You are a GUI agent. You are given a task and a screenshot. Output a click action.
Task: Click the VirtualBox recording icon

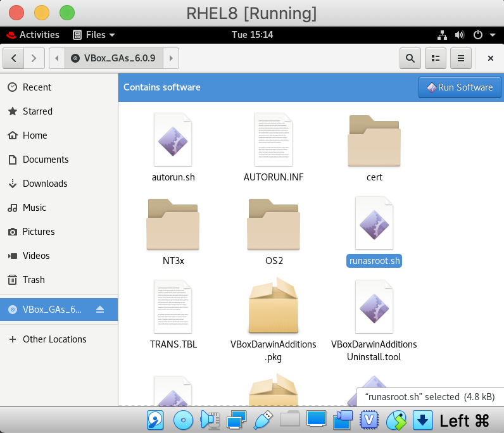tap(343, 420)
